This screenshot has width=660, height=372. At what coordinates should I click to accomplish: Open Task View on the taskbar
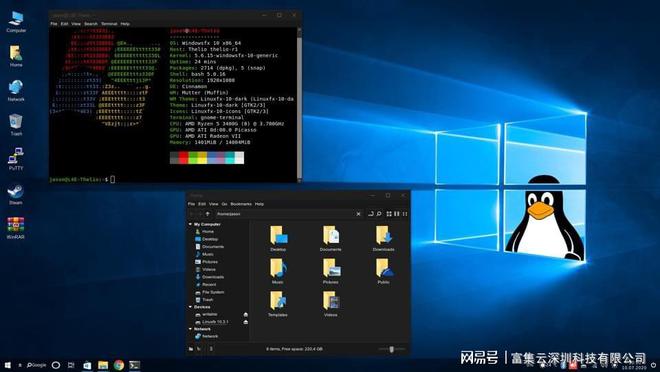pyautogui.click(x=71, y=365)
